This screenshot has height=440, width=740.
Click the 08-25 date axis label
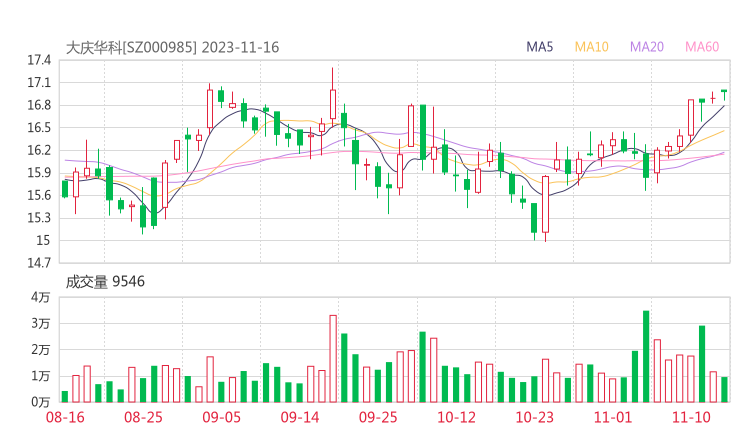coord(143,417)
